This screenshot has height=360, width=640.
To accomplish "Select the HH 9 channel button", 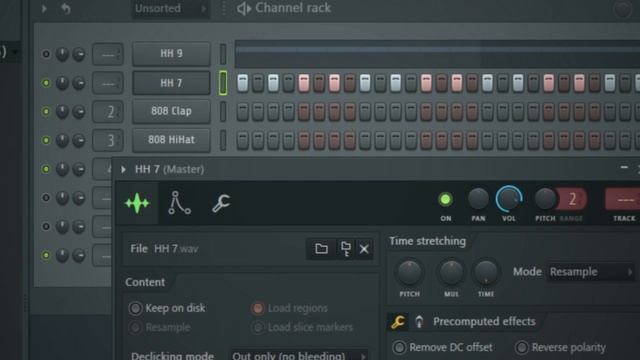I will pyautogui.click(x=171, y=53).
